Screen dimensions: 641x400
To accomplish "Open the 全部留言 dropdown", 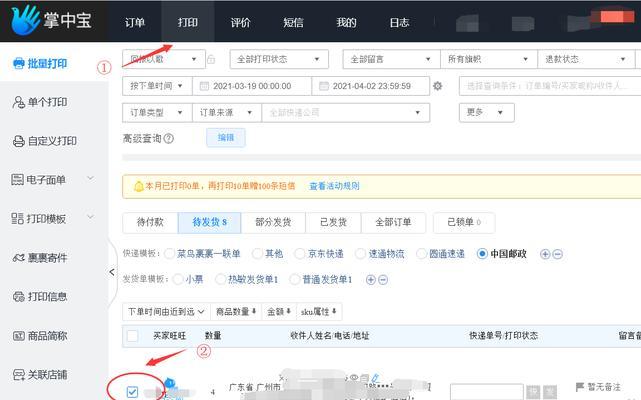I will coord(391,59).
